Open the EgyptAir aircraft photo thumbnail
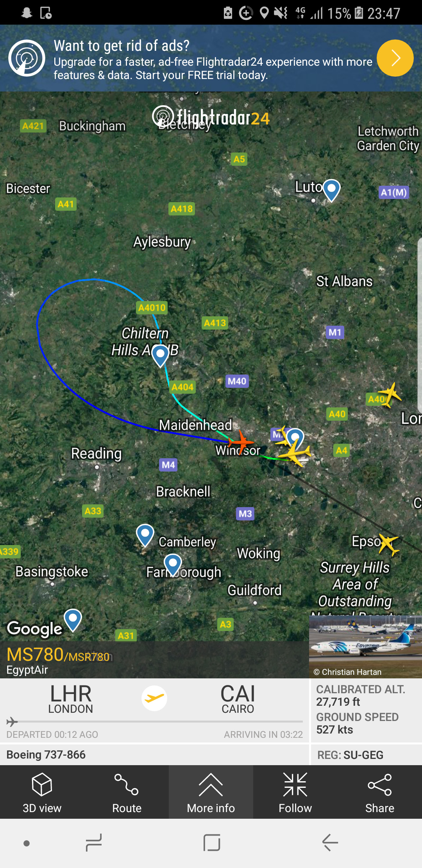This screenshot has width=422, height=868. [365, 646]
